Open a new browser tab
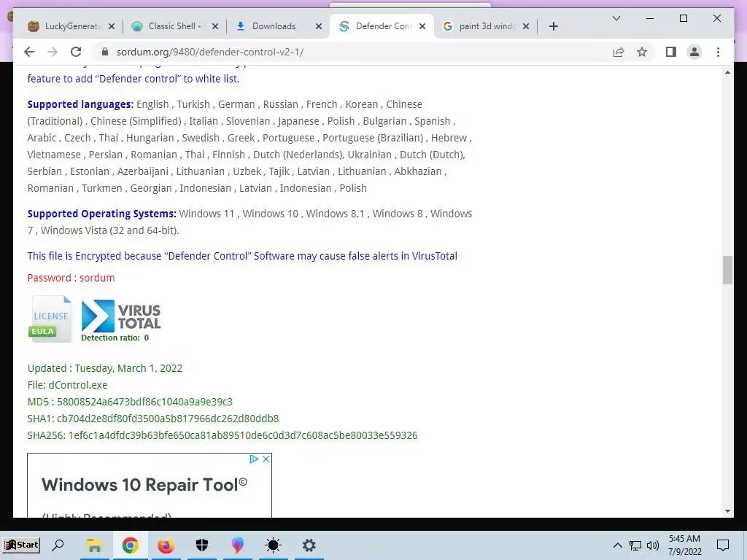 tap(553, 26)
